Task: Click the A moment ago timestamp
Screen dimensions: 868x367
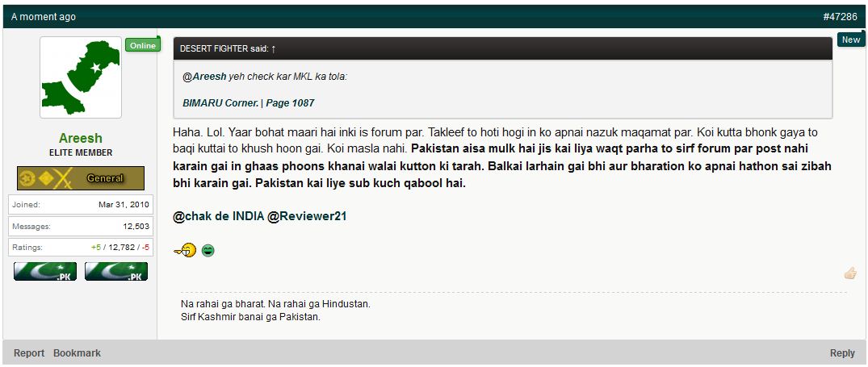Action: [43, 17]
